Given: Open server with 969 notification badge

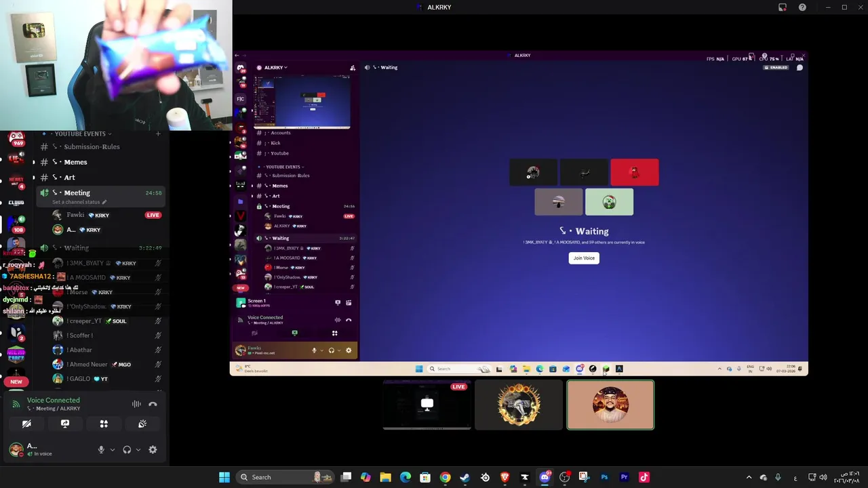Looking at the screenshot, I should [x=16, y=139].
